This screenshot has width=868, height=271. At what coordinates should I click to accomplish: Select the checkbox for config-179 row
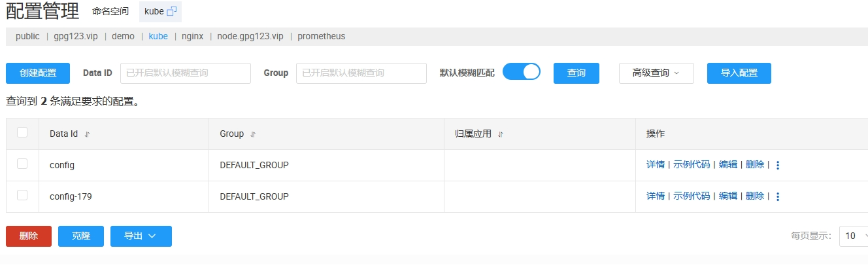pos(22,195)
